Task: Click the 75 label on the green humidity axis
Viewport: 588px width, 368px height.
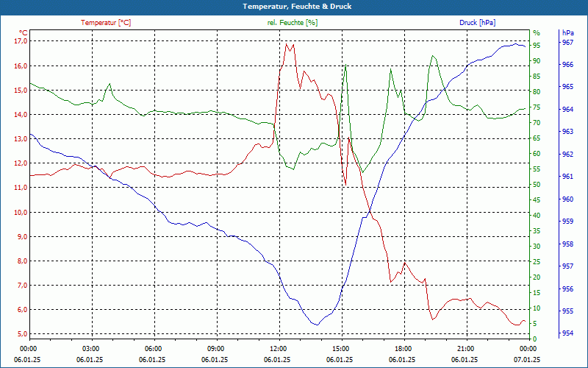Action: [x=537, y=107]
